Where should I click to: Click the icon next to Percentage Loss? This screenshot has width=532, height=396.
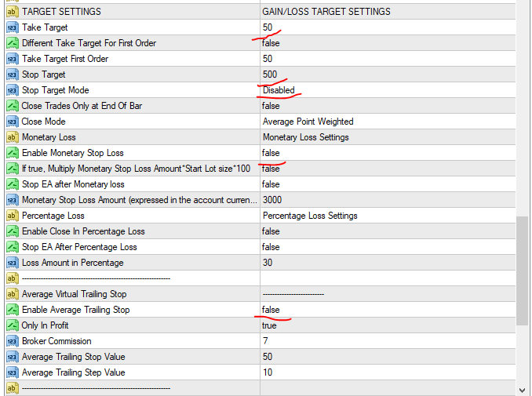12,216
